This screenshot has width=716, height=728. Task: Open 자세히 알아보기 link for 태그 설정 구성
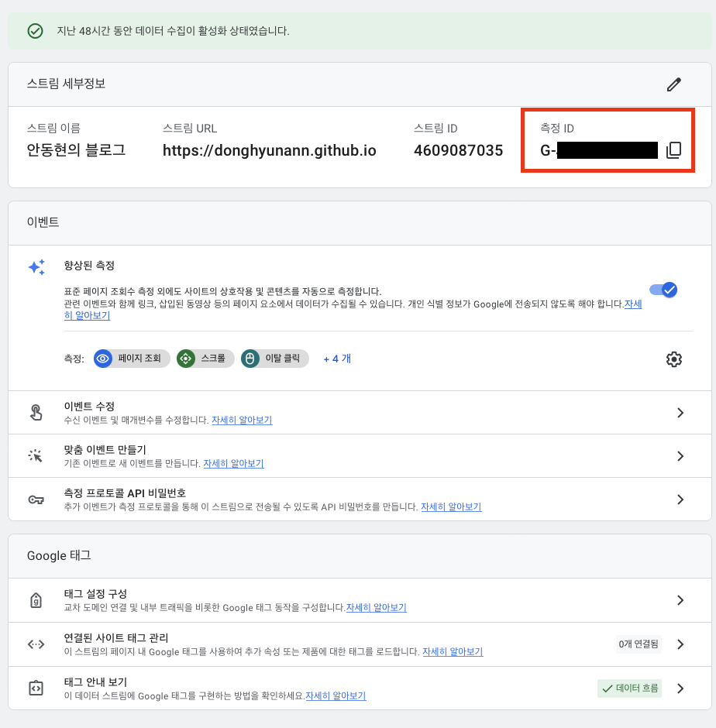(377, 607)
